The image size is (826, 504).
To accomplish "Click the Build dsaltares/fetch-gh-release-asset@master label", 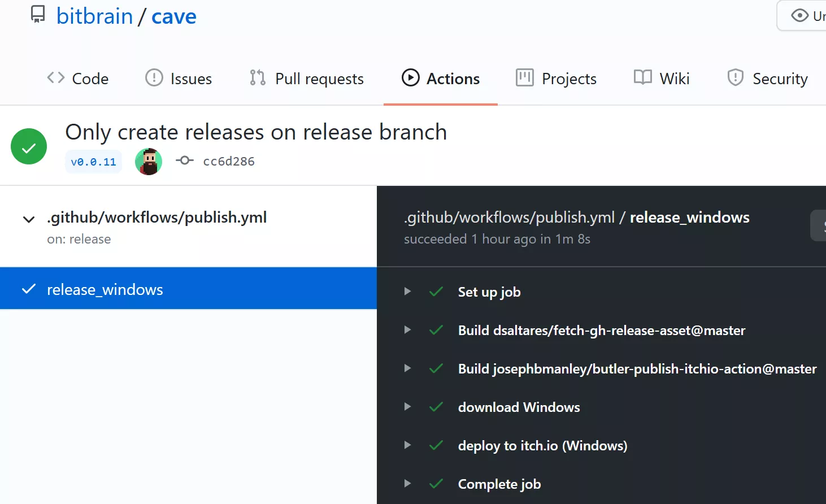I will pyautogui.click(x=602, y=331).
